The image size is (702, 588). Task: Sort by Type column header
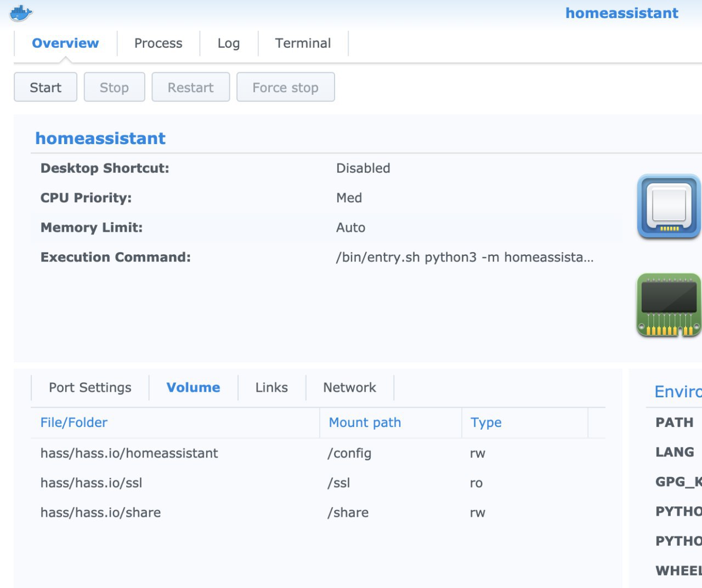click(525, 423)
